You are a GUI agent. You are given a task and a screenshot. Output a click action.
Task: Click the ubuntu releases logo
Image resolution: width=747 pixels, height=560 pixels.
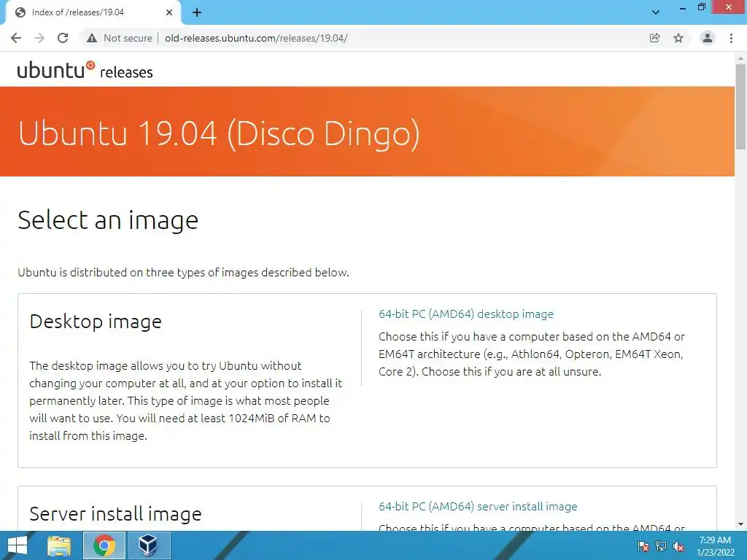(x=85, y=70)
